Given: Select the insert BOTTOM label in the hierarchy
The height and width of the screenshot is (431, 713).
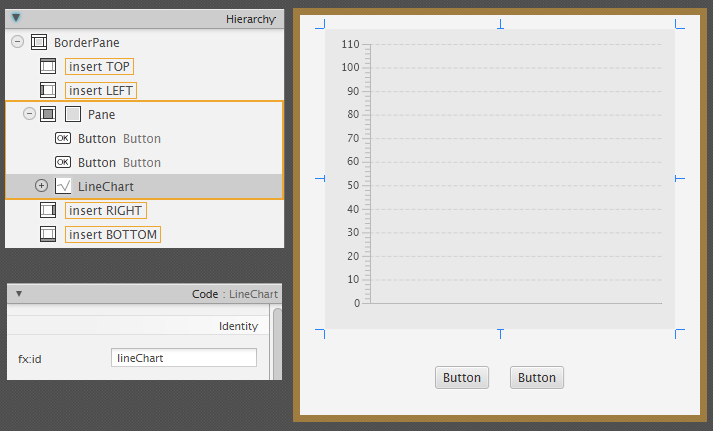Looking at the screenshot, I should pos(112,235).
